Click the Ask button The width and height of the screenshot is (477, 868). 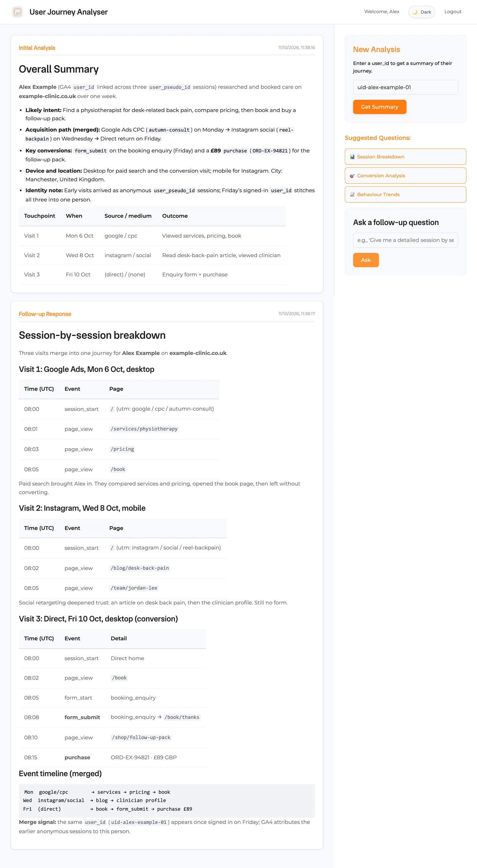click(366, 260)
